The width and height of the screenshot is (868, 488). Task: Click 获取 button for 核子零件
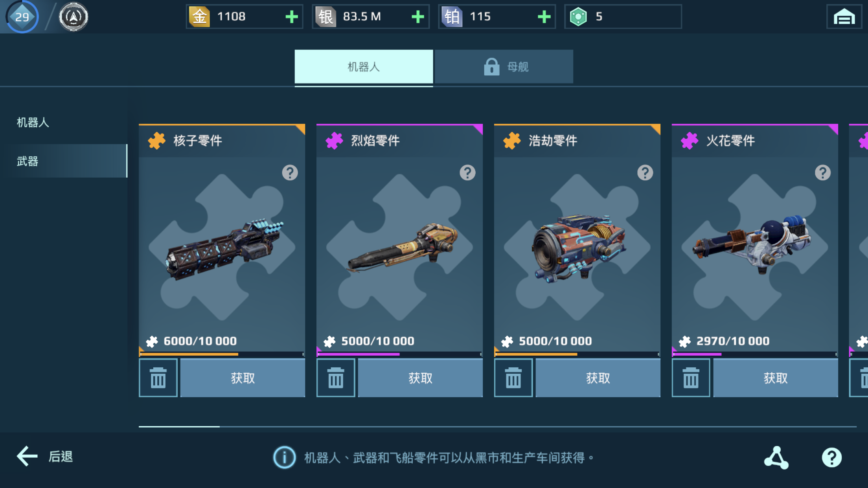(243, 378)
